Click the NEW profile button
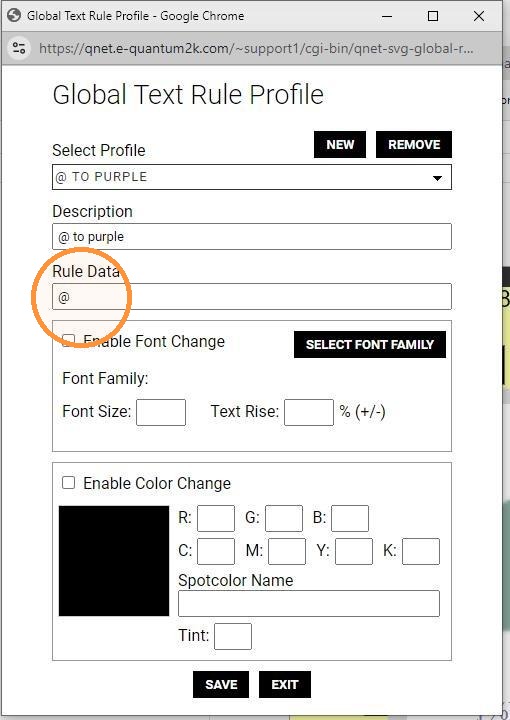The image size is (510, 720). (x=340, y=145)
